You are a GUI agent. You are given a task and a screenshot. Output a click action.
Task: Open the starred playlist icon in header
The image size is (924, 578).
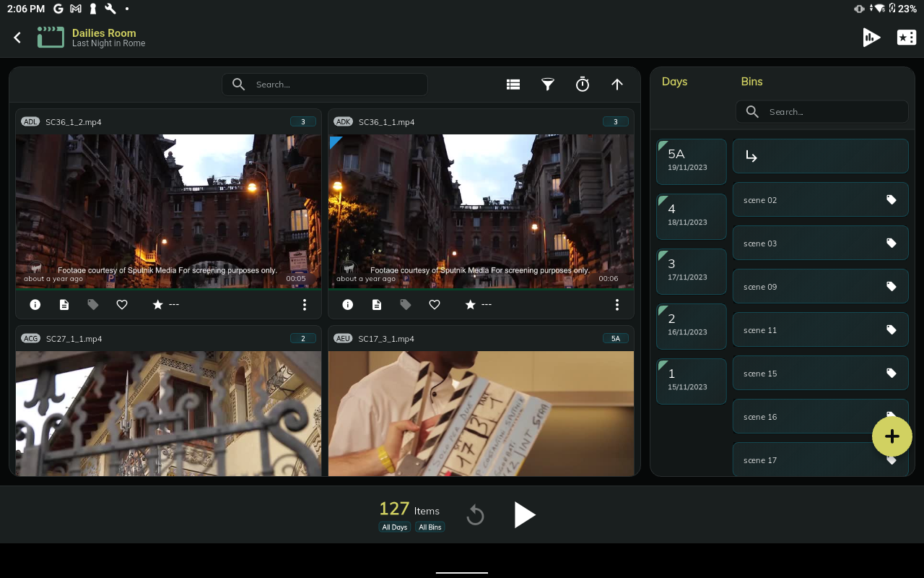point(906,38)
